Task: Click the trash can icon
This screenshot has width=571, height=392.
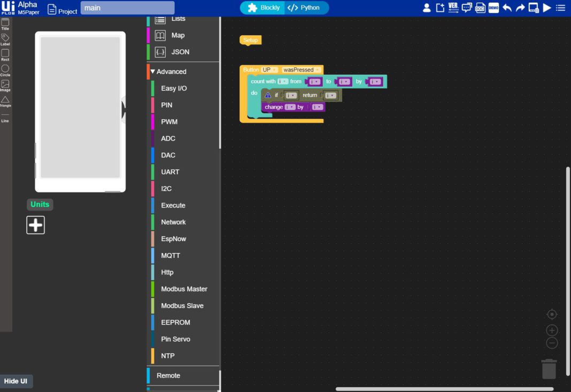Action: [x=549, y=368]
